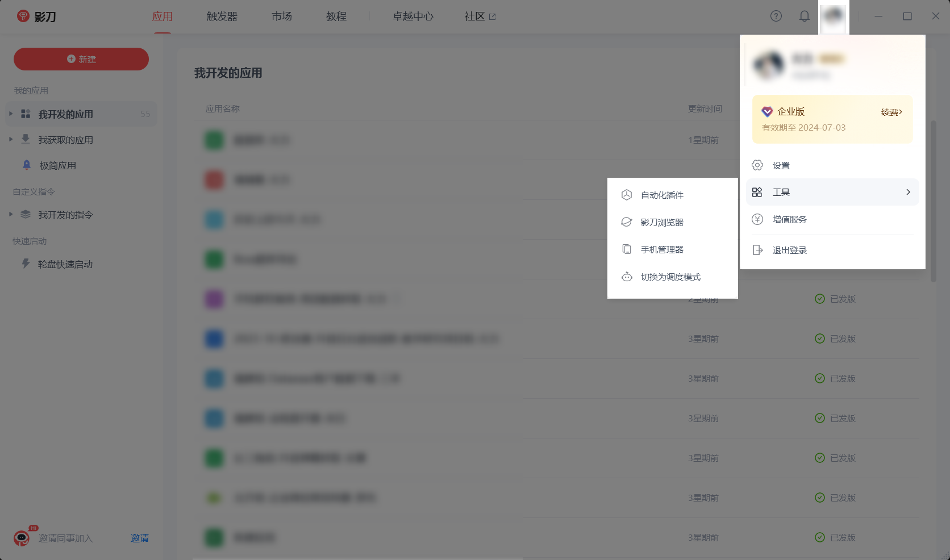950x560 pixels.
Task: Select 切换为调度模式 option
Action: 670,277
